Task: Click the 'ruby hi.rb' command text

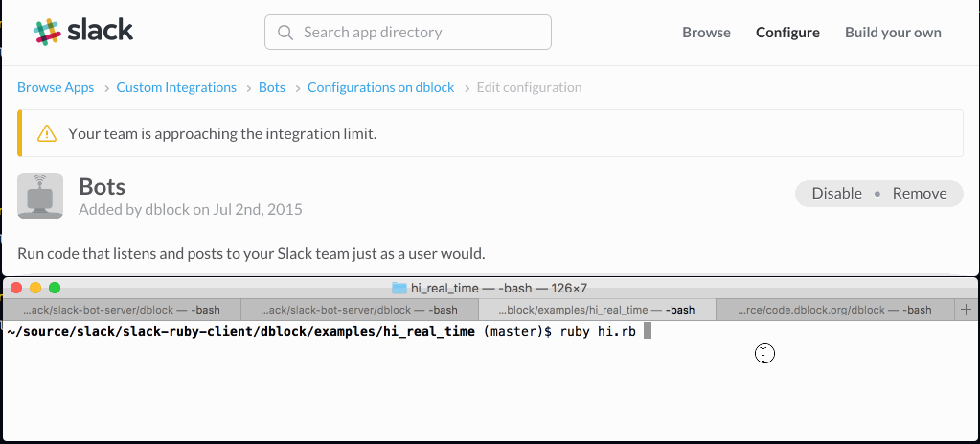Action: tap(598, 332)
